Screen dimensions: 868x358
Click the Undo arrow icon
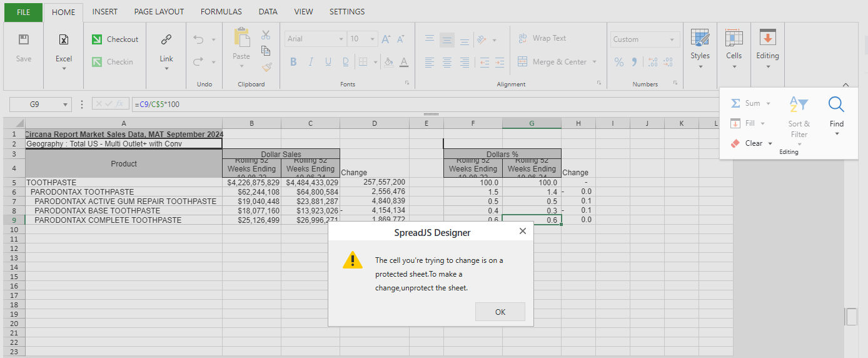[199, 39]
